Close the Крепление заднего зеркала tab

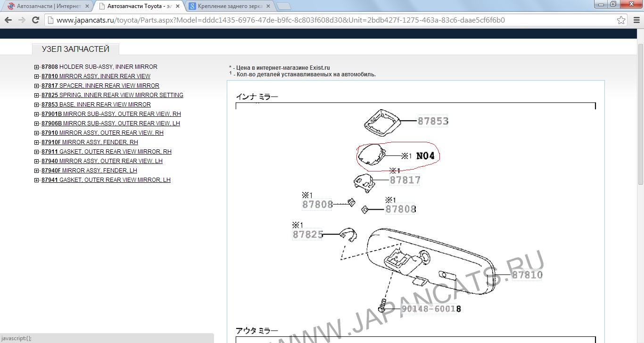(x=268, y=7)
